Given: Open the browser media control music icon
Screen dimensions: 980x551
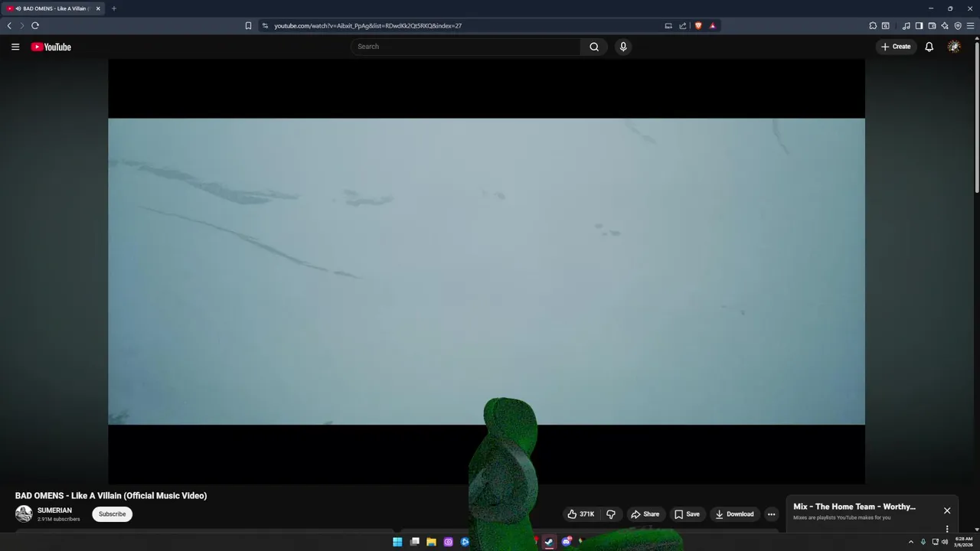Looking at the screenshot, I should coord(906,25).
